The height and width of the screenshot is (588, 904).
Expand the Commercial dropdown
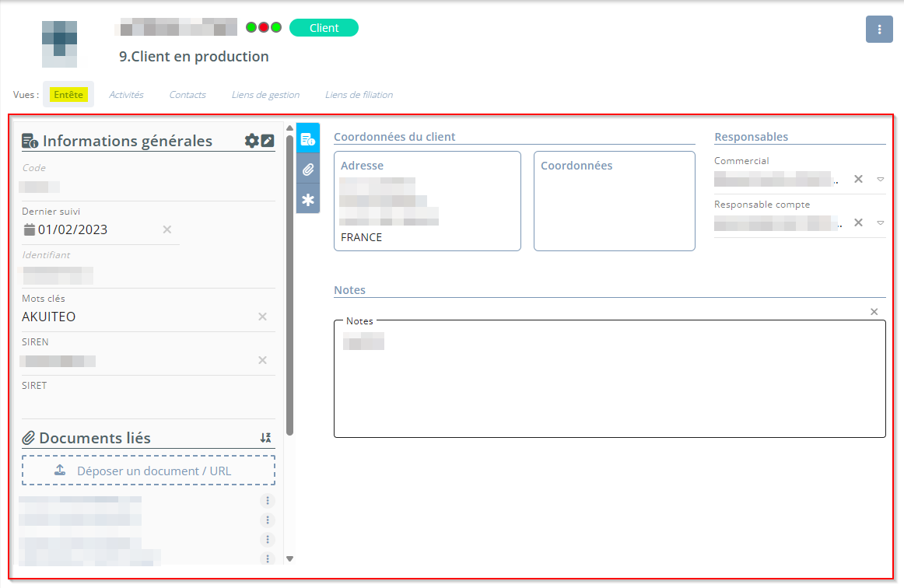pos(881,179)
